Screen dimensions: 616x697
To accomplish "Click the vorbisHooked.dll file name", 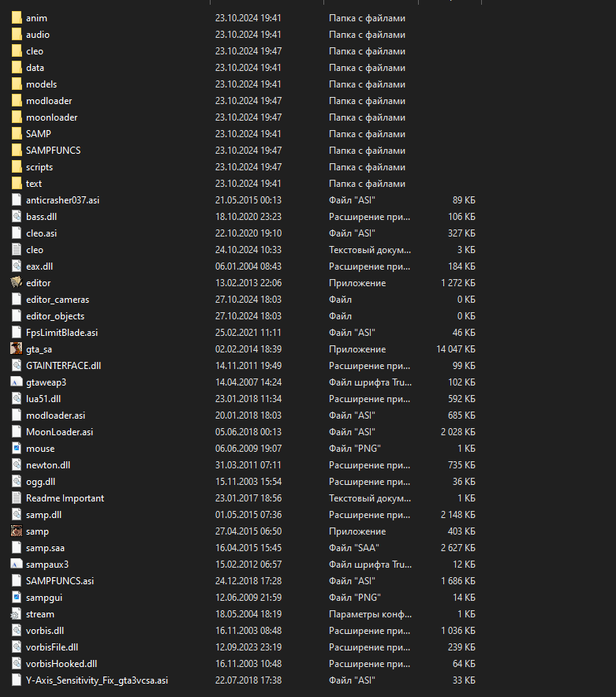I will coord(61,663).
